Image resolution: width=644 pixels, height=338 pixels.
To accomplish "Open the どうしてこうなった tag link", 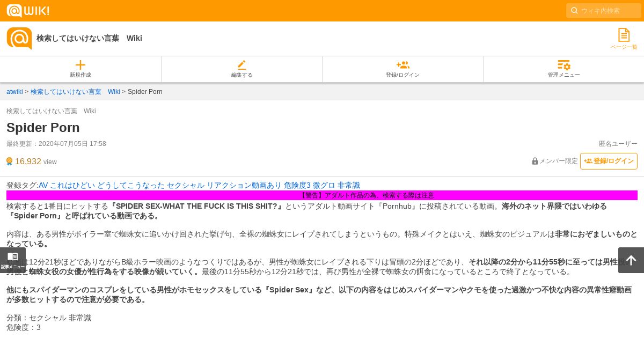I will (131, 185).
